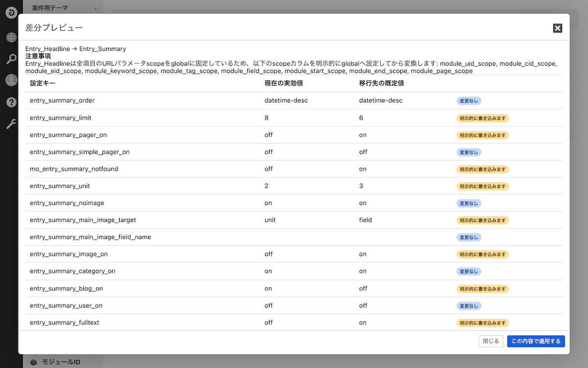The height and width of the screenshot is (368, 588).
Task: Open the wrench settings icon in the sidebar
Action: [x=11, y=124]
